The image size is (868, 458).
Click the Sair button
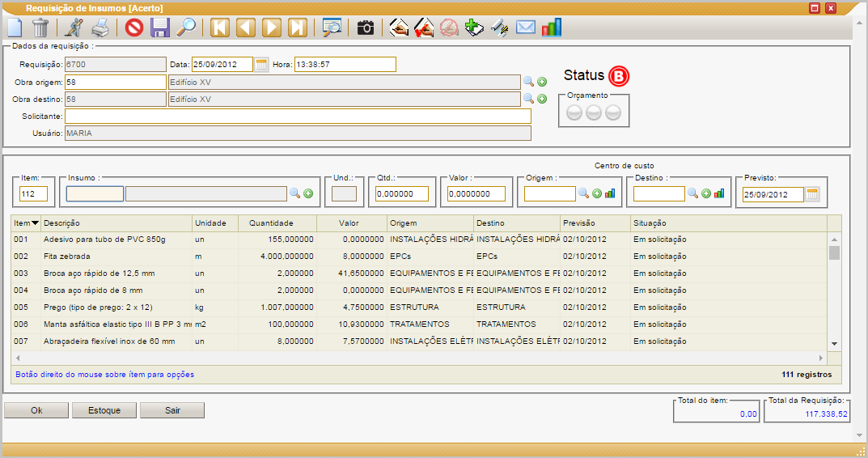tap(172, 410)
